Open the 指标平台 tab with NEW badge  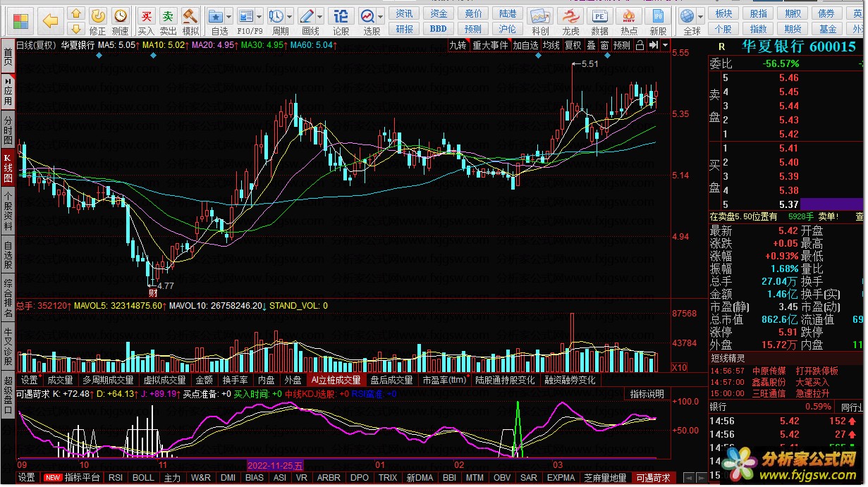click(73, 478)
